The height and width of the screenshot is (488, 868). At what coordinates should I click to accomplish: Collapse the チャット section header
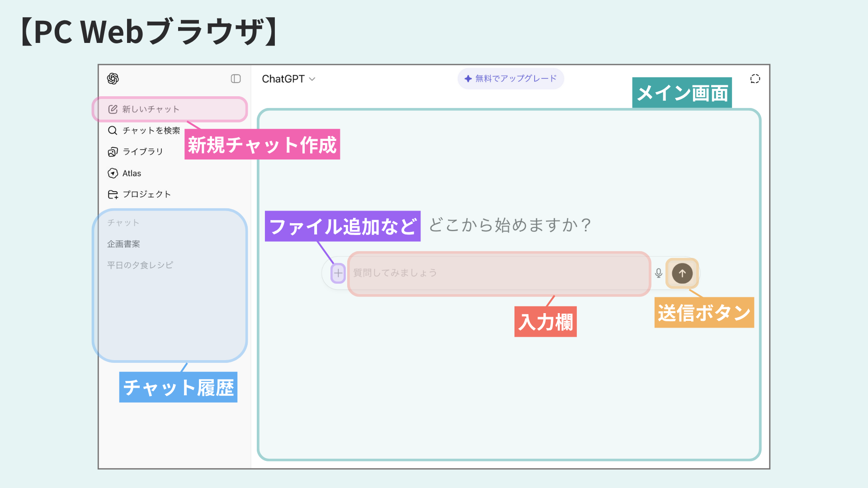click(x=123, y=223)
